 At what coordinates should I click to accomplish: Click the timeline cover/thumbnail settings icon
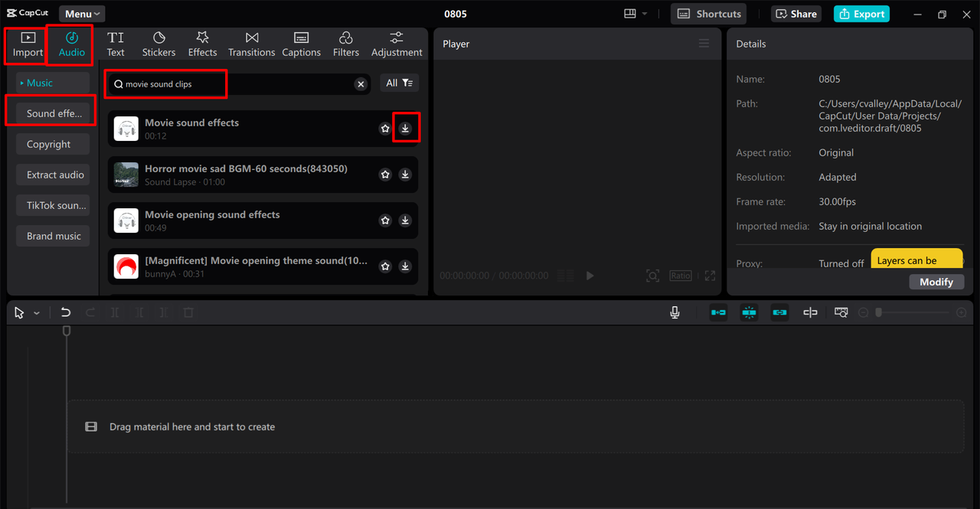point(841,312)
